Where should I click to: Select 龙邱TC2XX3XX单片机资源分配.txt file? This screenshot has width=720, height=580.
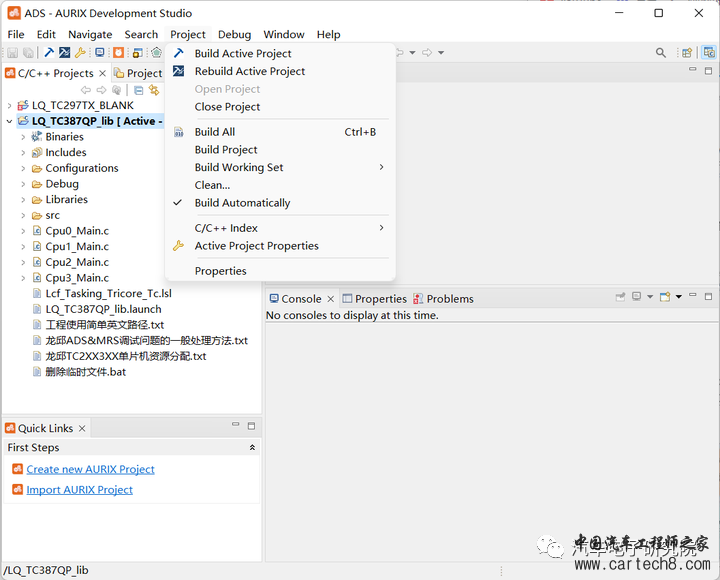(125, 356)
